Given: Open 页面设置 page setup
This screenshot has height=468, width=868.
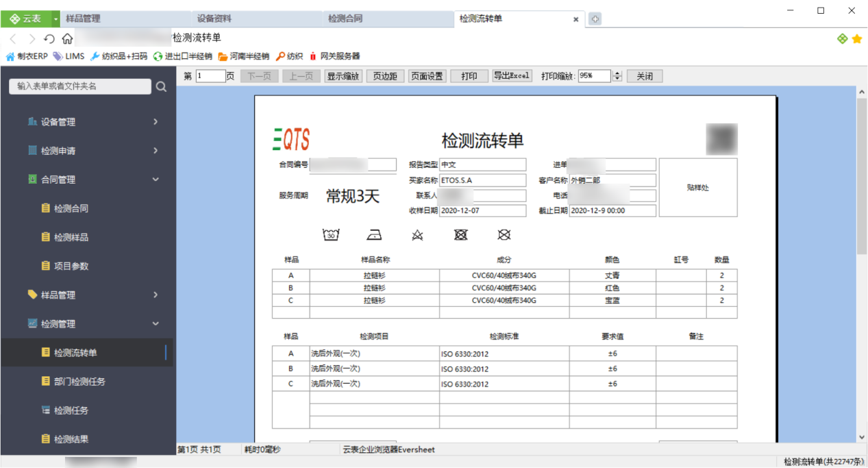Looking at the screenshot, I should click(427, 76).
